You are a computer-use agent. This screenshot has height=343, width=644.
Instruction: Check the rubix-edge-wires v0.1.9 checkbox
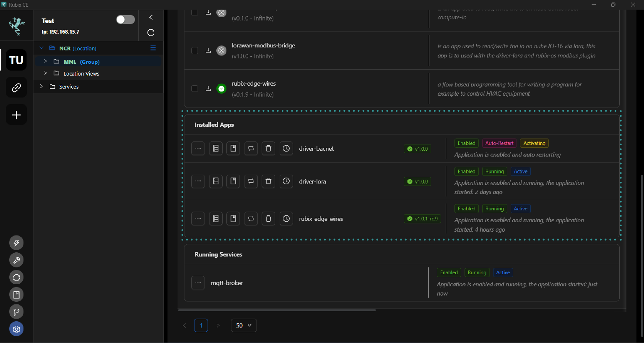(195, 89)
